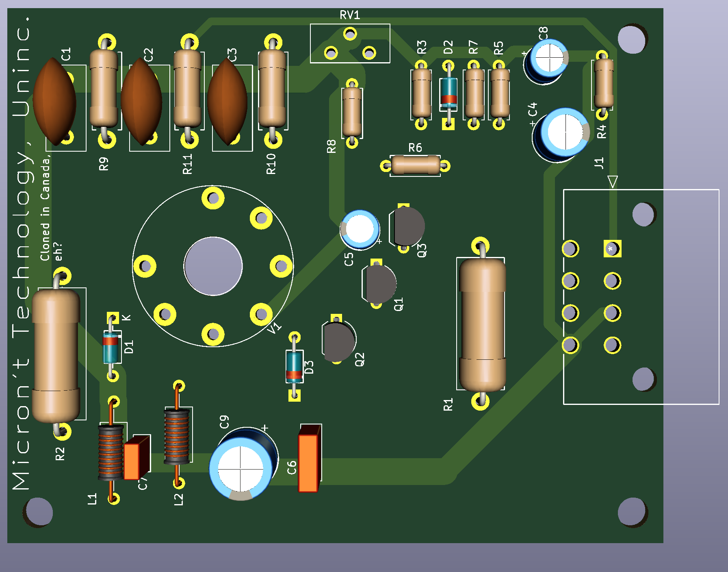The height and width of the screenshot is (572, 728).
Task: Click the bottom-left corner mounting hole
Action: [39, 512]
